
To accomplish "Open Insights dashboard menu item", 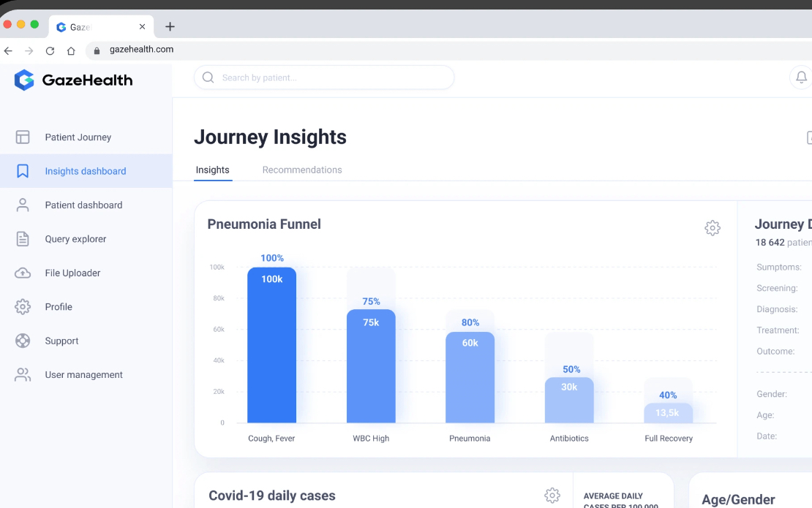I will pyautogui.click(x=86, y=171).
